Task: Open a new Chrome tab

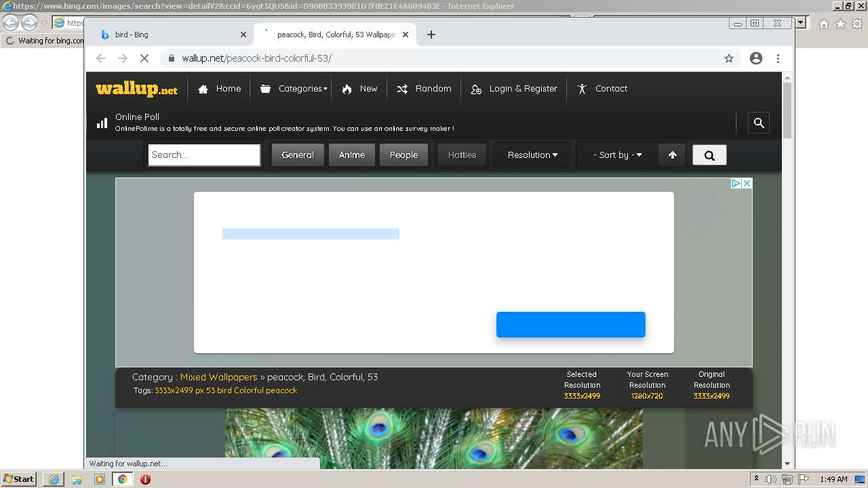Action: [x=431, y=35]
